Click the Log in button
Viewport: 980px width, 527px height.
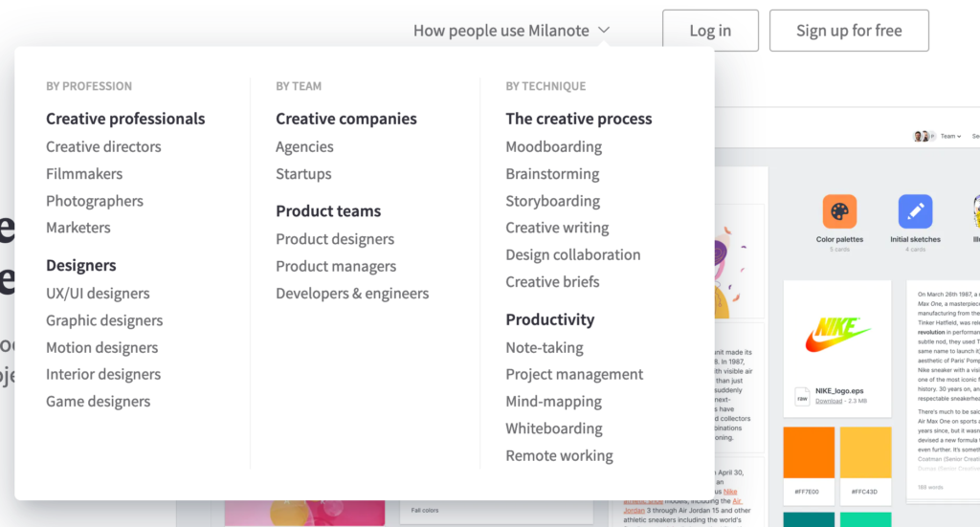[x=711, y=31]
